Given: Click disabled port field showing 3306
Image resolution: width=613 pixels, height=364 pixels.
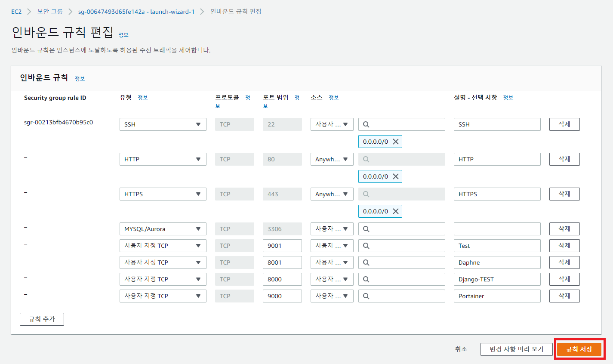Looking at the screenshot, I should (x=282, y=229).
